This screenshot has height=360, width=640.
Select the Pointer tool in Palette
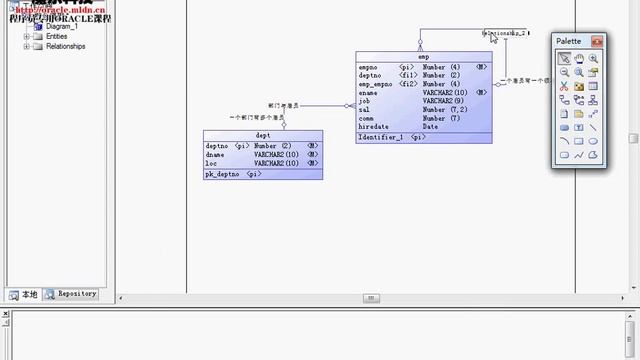click(564, 59)
